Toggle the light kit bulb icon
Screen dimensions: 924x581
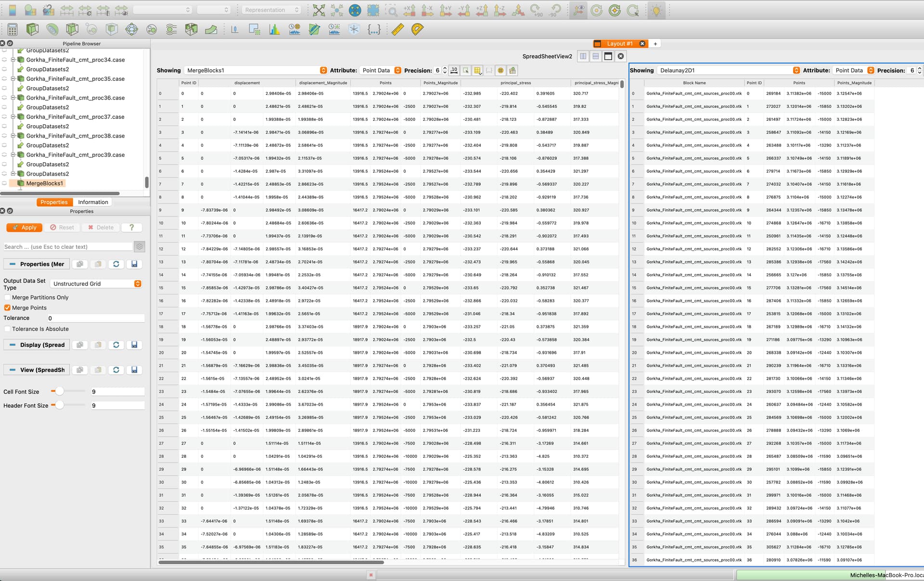(x=656, y=10)
